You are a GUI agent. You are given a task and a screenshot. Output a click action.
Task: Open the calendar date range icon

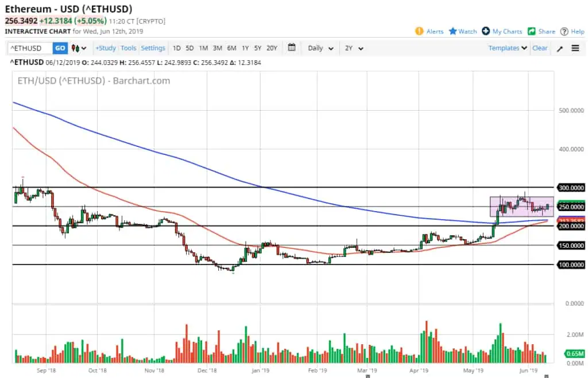(x=291, y=48)
